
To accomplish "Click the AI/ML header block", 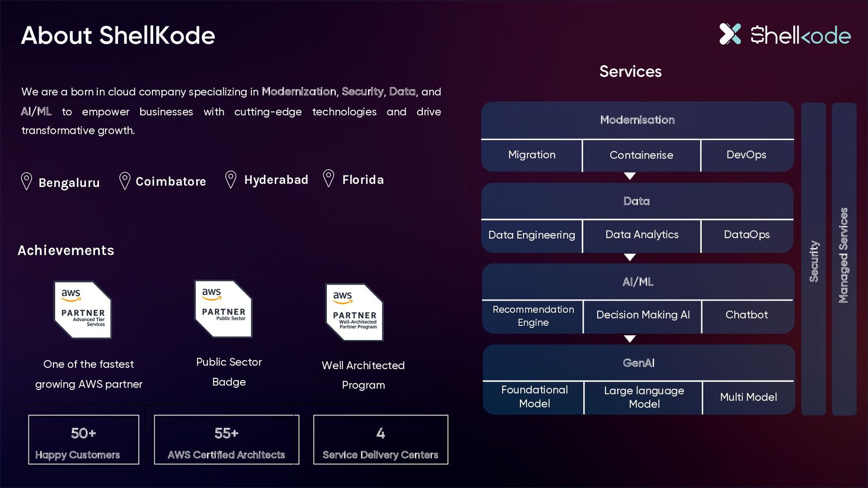I will (x=638, y=282).
